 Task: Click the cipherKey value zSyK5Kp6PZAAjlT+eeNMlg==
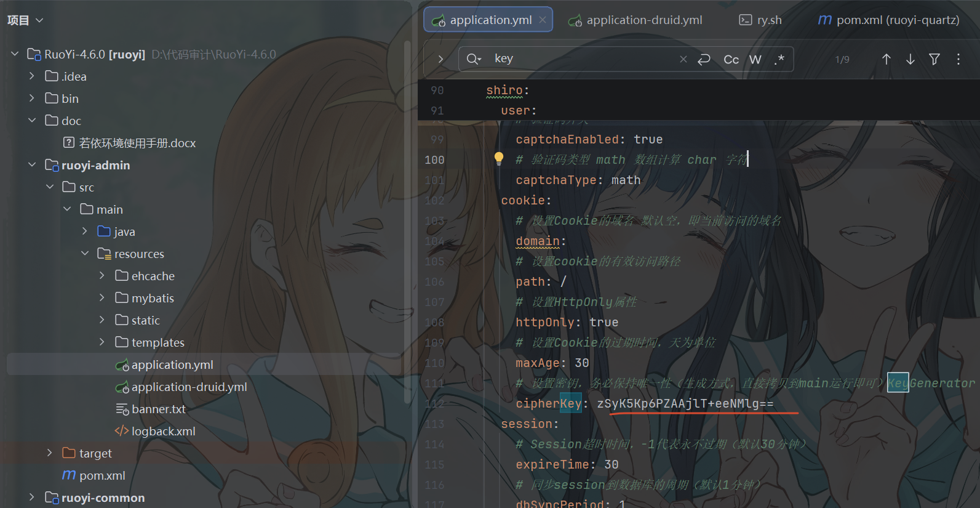tap(685, 403)
